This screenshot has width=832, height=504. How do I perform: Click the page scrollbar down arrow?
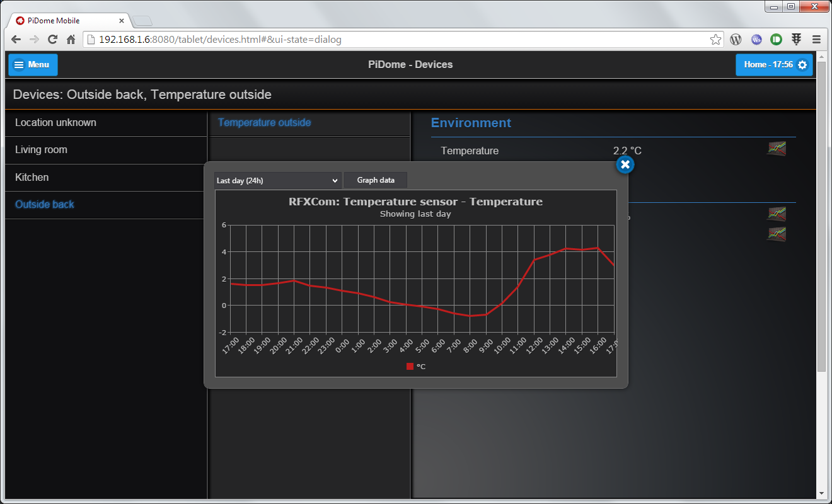coord(821,493)
